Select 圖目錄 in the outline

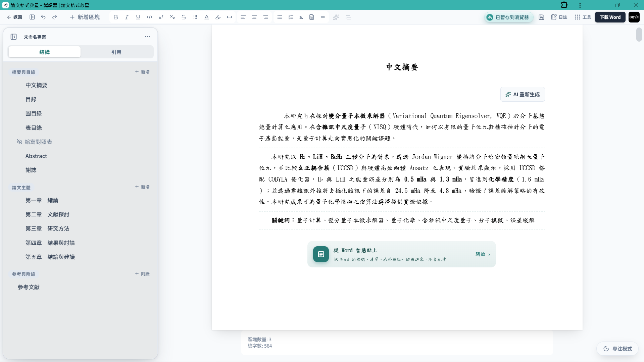34,113
